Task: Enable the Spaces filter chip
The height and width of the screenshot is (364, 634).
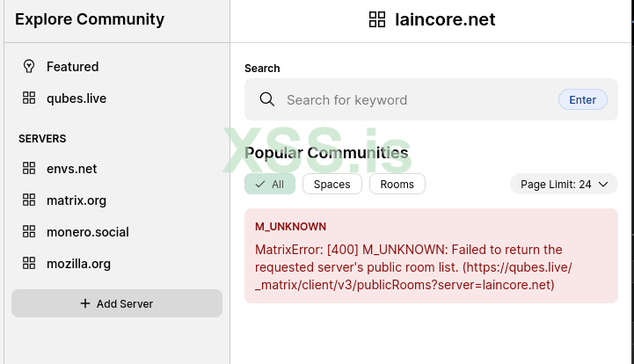Action: pos(332,184)
